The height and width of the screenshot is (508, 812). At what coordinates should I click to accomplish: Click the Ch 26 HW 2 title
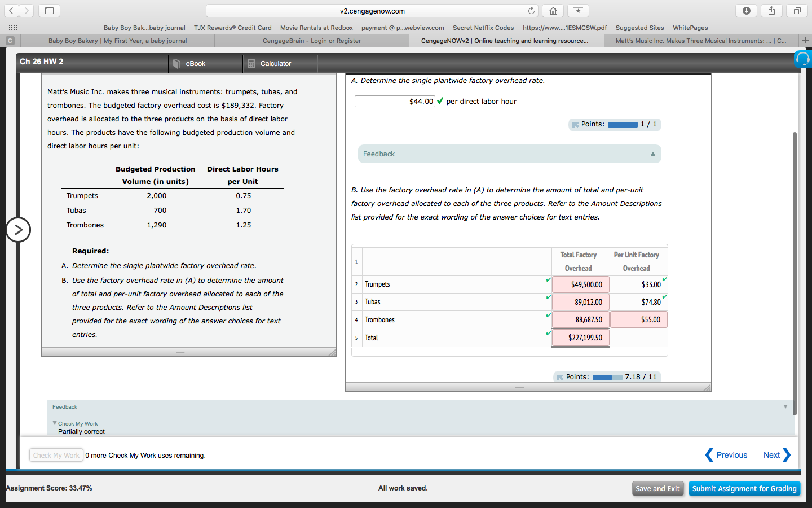(42, 62)
